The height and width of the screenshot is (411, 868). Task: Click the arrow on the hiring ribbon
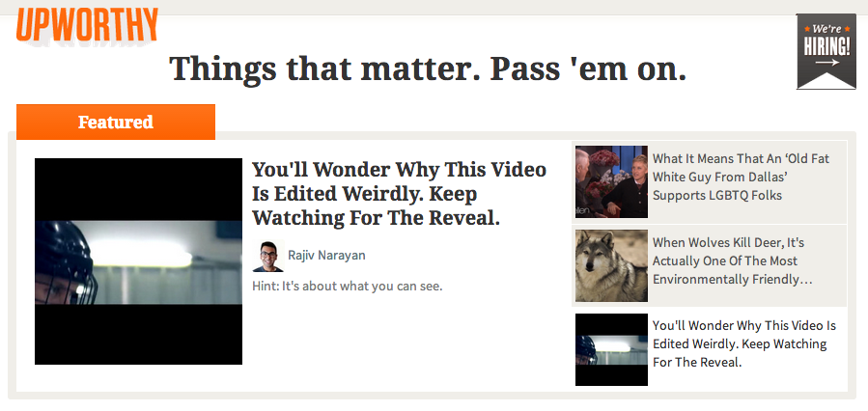tap(827, 63)
